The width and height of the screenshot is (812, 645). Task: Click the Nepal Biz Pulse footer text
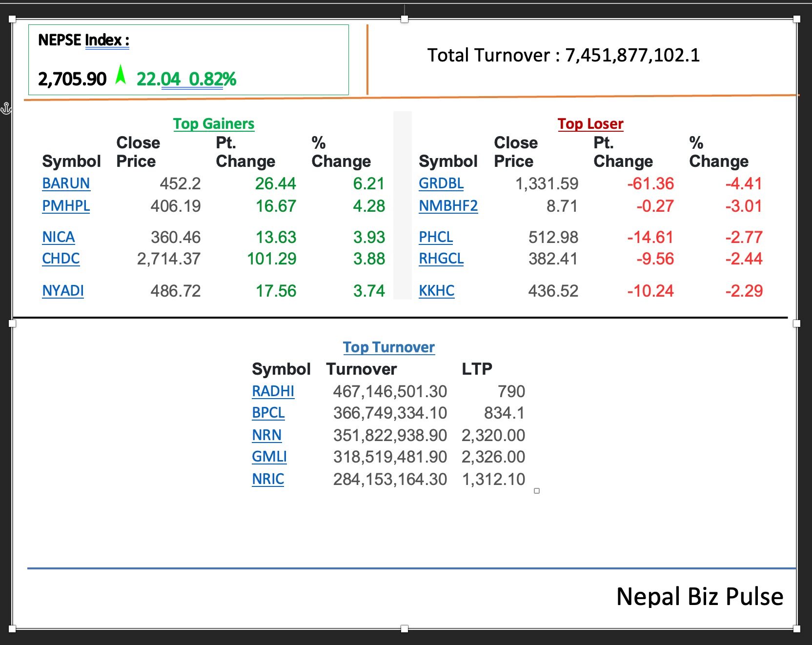pos(699,596)
